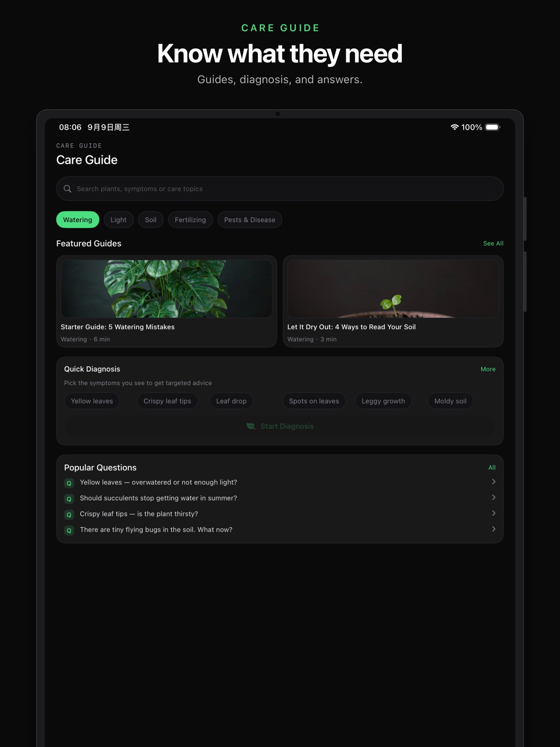Open 'Should succulents stop getting water in summer?'
Viewport: 560px width, 747px height.
click(x=158, y=498)
